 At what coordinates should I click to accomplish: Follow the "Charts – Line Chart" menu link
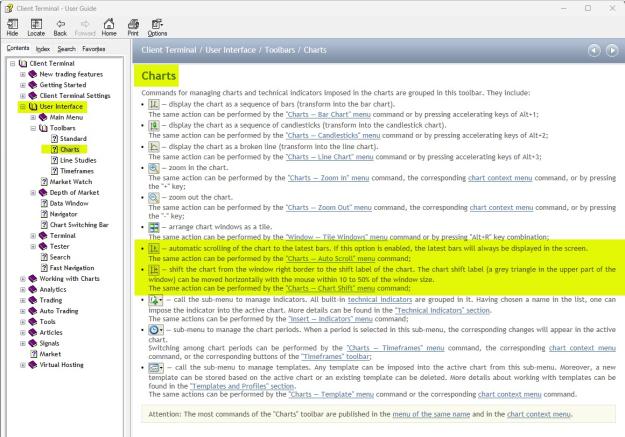pos(330,157)
